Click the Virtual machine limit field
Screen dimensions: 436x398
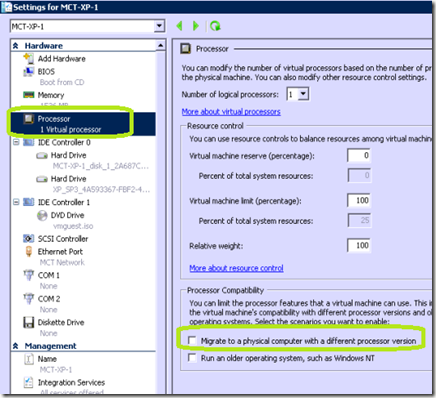pyautogui.click(x=359, y=200)
